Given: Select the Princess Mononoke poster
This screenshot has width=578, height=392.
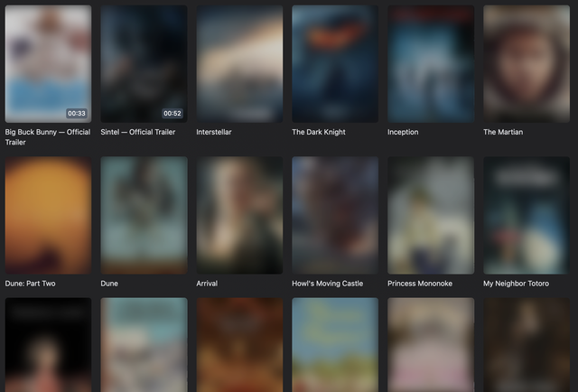Looking at the screenshot, I should pyautogui.click(x=431, y=215).
